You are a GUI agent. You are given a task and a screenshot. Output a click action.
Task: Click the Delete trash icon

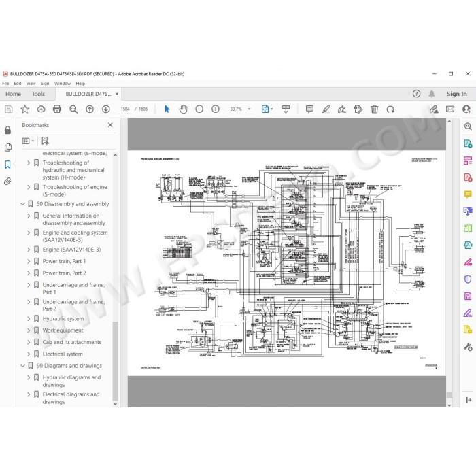click(x=375, y=109)
